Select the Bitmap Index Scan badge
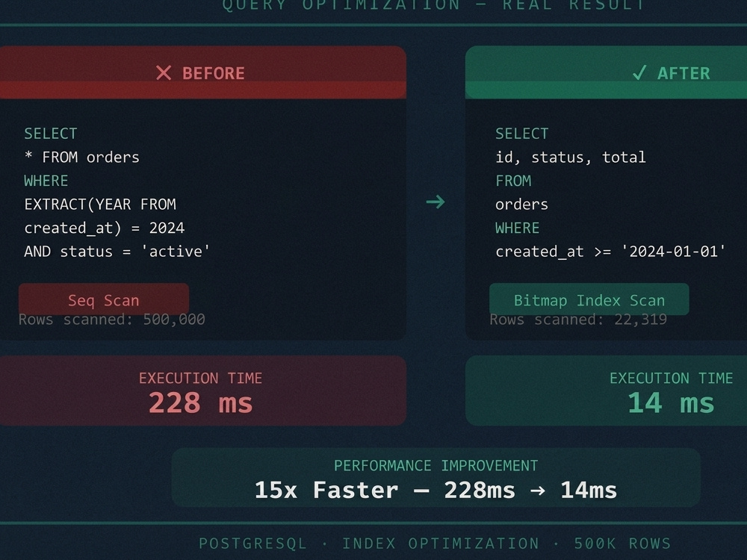 [589, 299]
